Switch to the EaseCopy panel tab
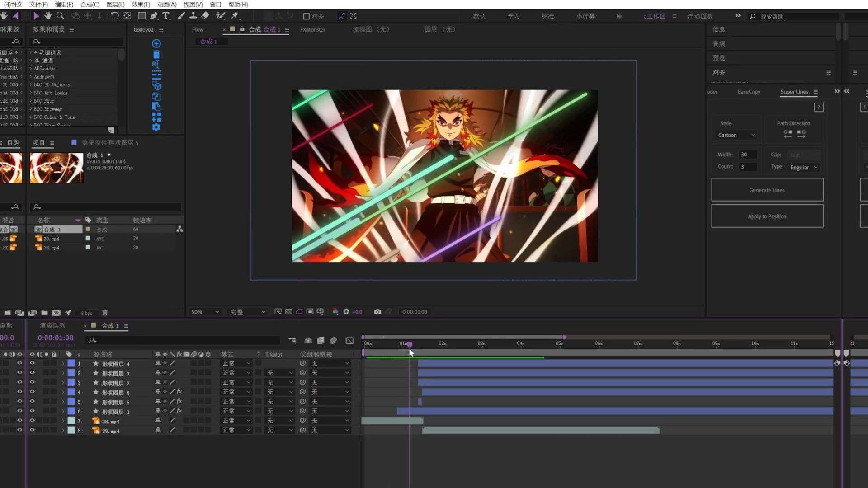Screen dimensions: 868x488 click(x=749, y=92)
